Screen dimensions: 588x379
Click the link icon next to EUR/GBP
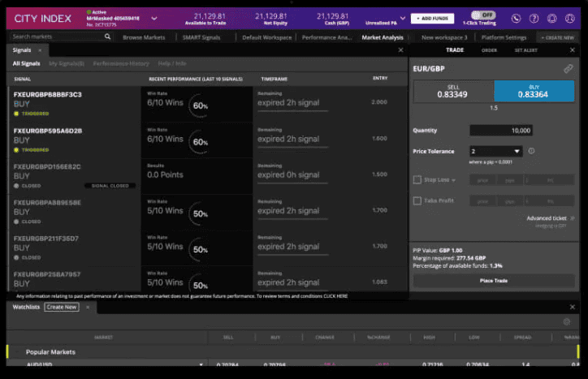coord(569,69)
